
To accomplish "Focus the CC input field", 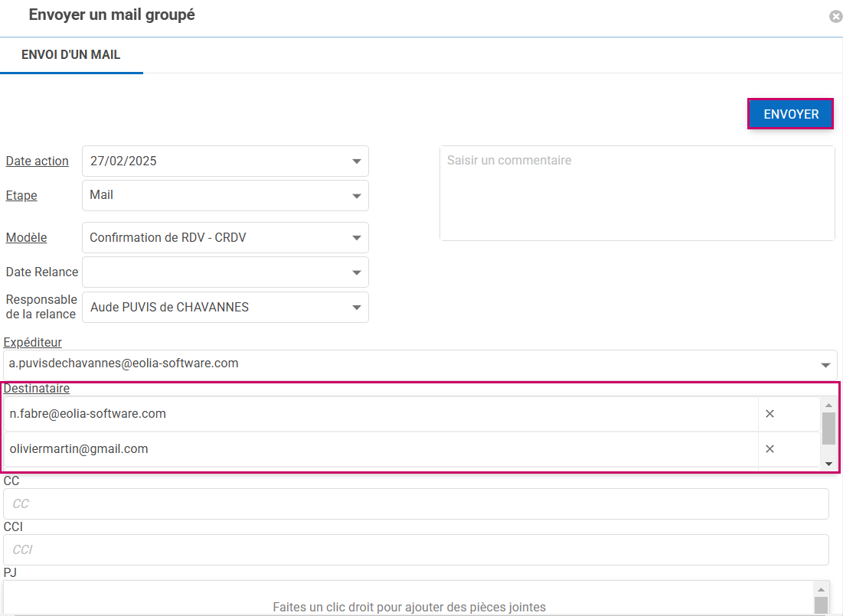I will pos(416,504).
